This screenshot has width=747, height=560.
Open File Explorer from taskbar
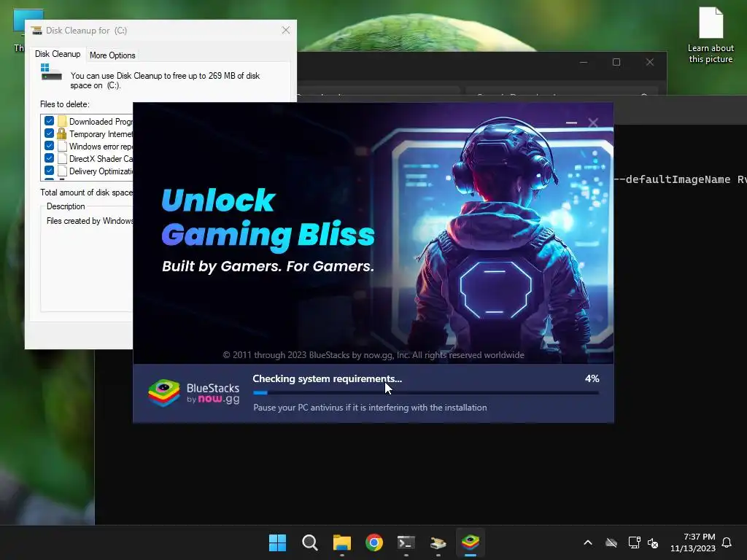point(341,542)
